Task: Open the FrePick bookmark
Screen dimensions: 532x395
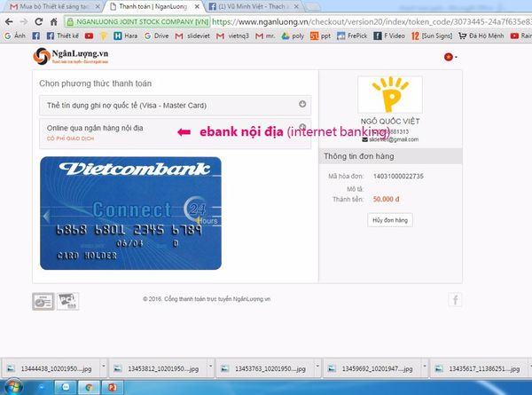Action: click(x=352, y=36)
